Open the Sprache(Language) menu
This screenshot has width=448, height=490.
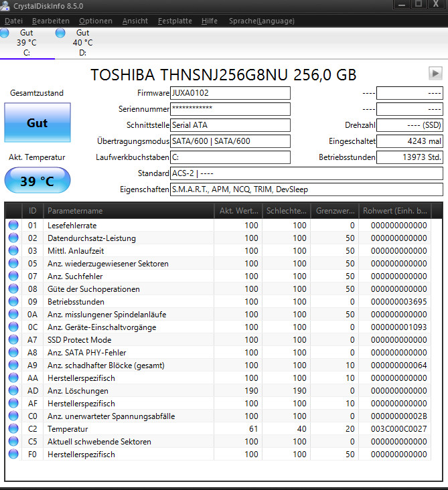(x=262, y=21)
